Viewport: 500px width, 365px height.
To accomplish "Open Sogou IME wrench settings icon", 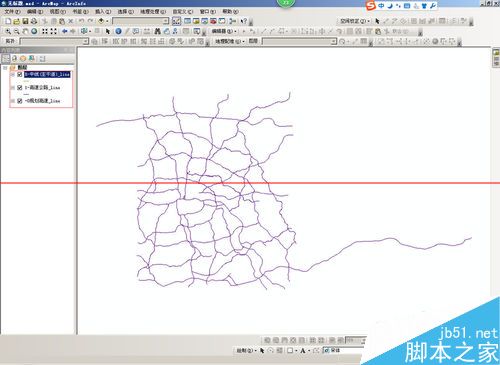I will tap(433, 6).
